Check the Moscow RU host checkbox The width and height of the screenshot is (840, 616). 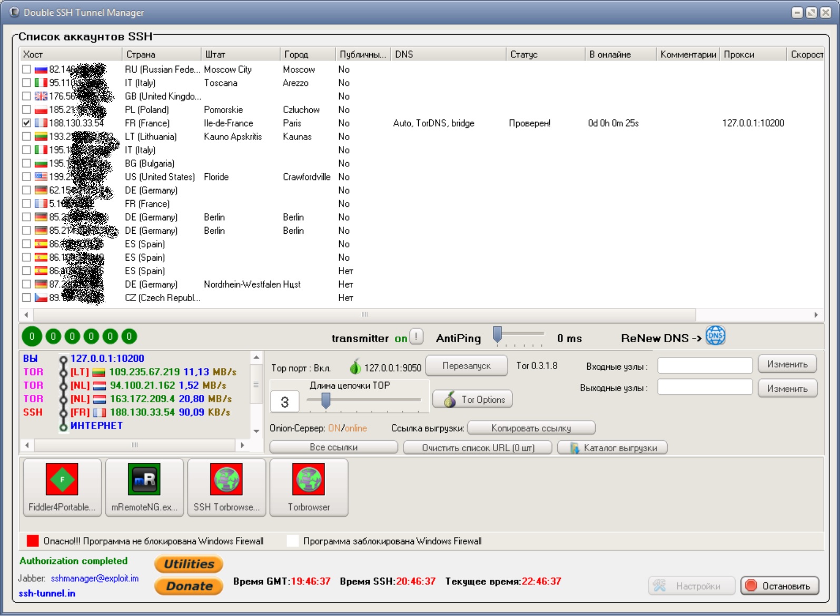[26, 69]
